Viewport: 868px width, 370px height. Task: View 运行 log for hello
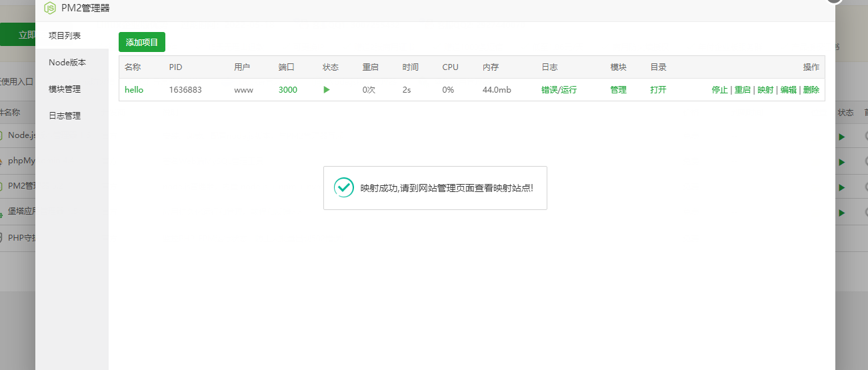[569, 89]
